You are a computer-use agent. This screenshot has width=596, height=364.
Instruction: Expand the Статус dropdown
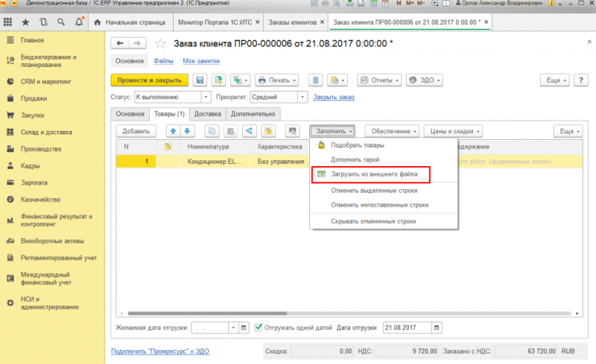[x=206, y=97]
